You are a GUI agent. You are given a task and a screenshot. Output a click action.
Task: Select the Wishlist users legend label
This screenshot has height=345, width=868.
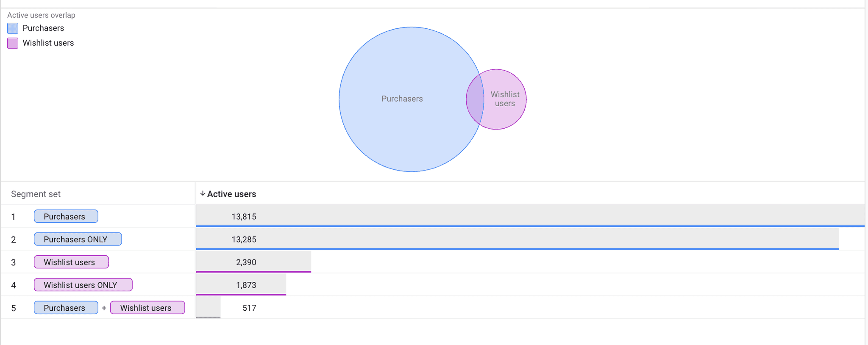[48, 43]
